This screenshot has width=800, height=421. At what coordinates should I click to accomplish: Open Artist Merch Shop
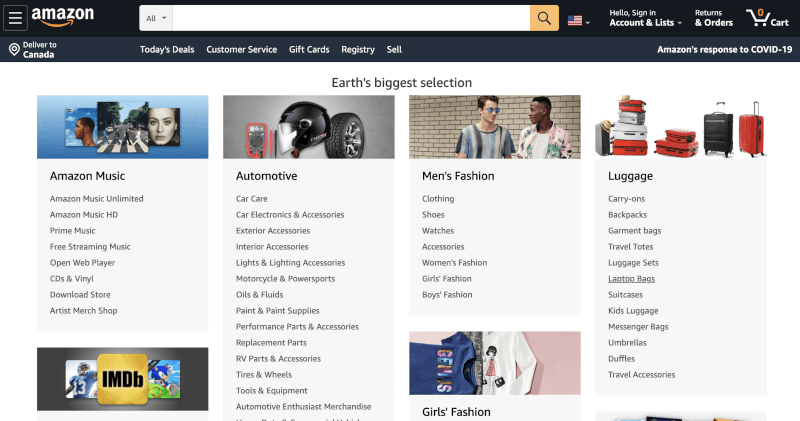point(83,311)
